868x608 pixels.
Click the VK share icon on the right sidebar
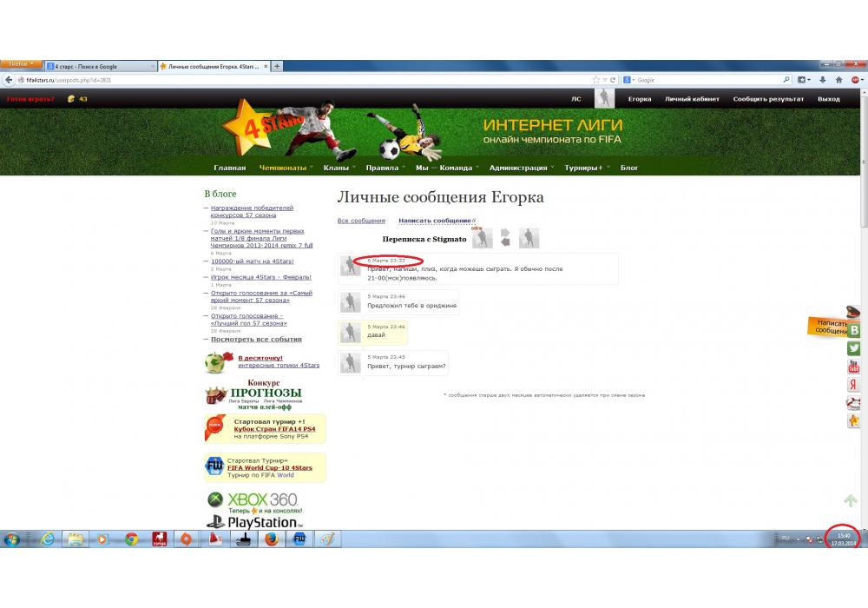[854, 331]
